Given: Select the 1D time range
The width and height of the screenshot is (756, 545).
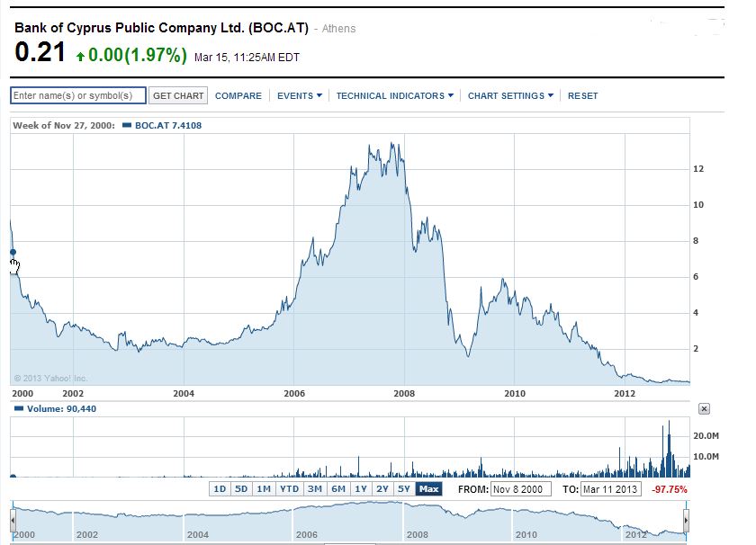Looking at the screenshot, I should tap(220, 489).
